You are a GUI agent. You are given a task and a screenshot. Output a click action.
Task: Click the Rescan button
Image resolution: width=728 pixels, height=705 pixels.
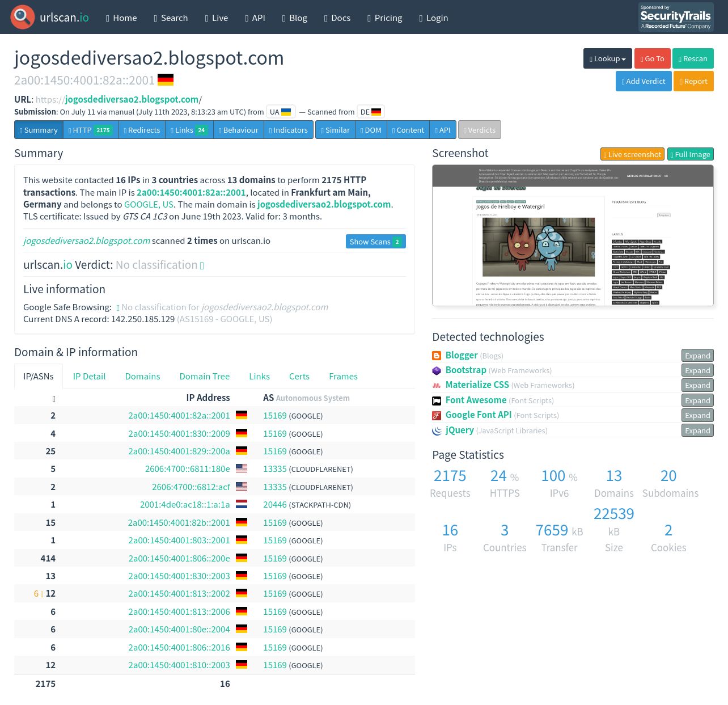pos(693,58)
